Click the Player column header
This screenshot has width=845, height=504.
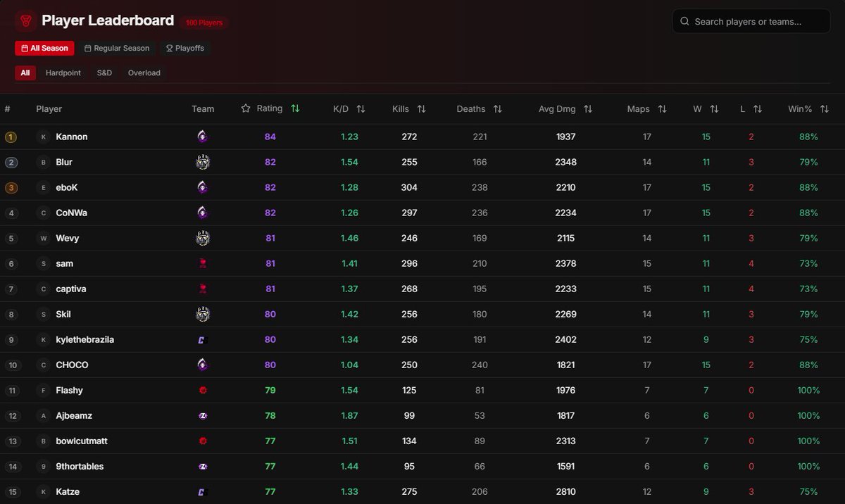[x=49, y=109]
